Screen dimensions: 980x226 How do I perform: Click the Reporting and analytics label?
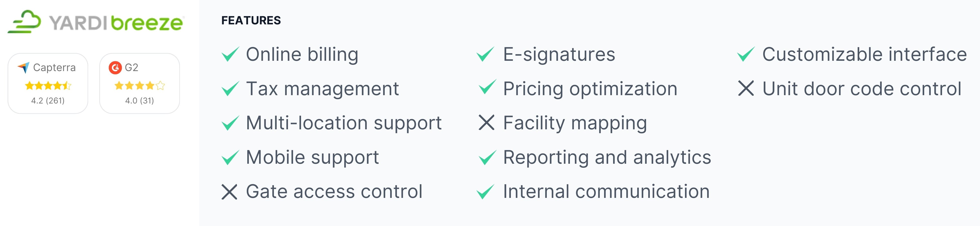[607, 157]
